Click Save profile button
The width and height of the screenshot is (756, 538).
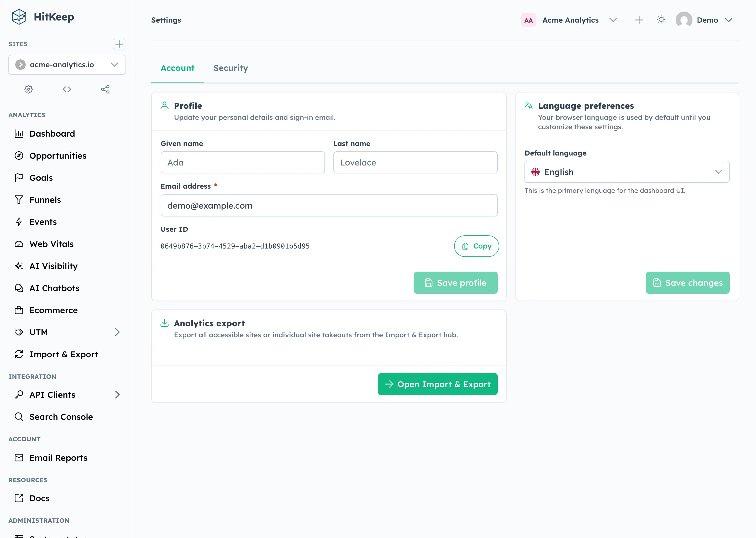click(455, 283)
